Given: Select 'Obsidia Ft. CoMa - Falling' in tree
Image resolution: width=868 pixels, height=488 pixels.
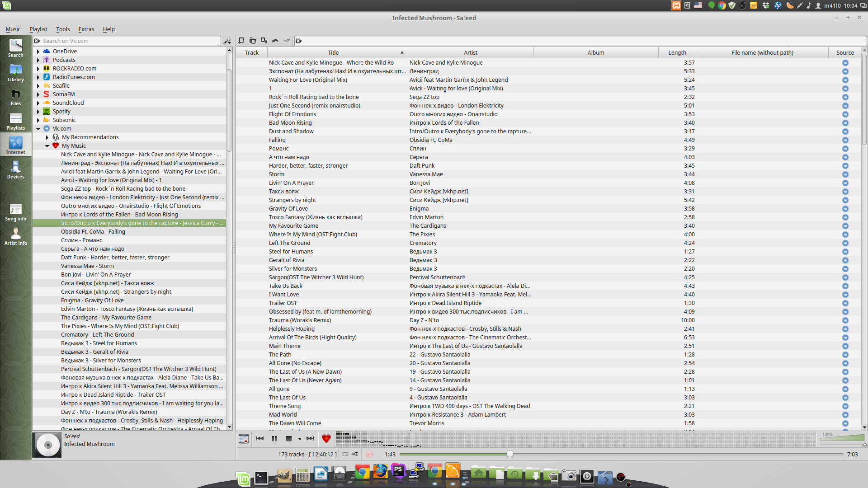Looking at the screenshot, I should [93, 232].
